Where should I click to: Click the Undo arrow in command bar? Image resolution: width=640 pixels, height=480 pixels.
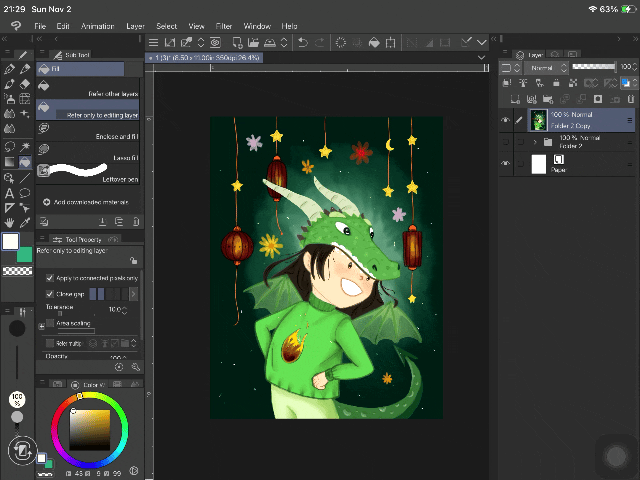click(x=302, y=42)
